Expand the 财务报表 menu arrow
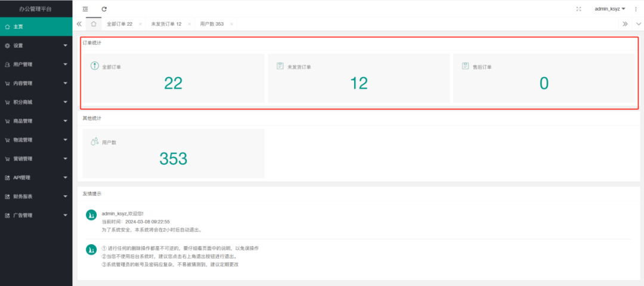 (66, 196)
